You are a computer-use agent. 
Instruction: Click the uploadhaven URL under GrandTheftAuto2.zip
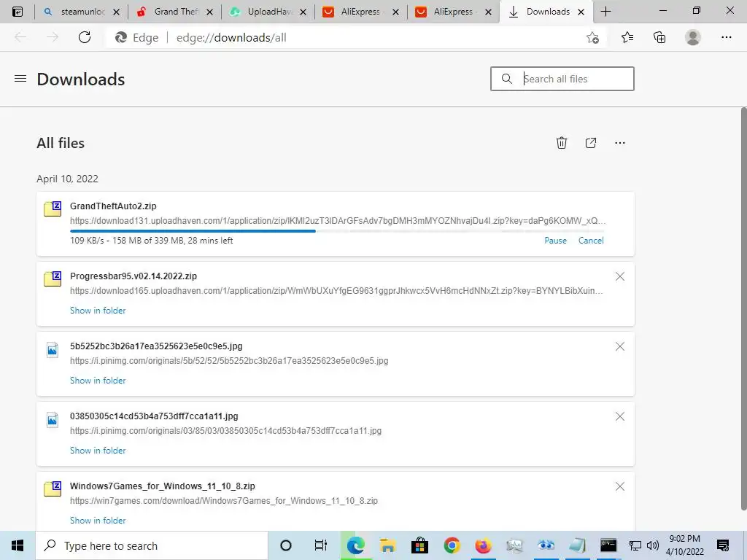(338, 221)
